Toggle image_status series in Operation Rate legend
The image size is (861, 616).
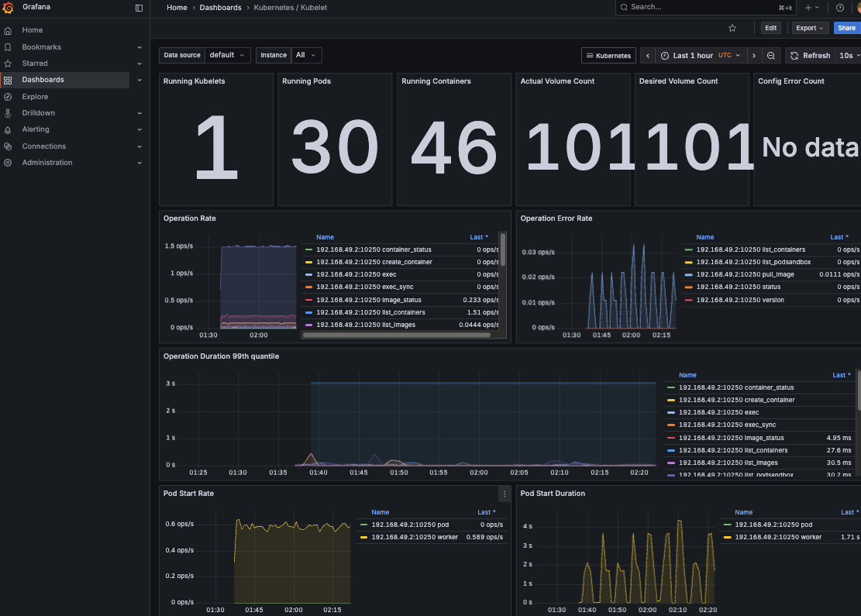(x=368, y=301)
